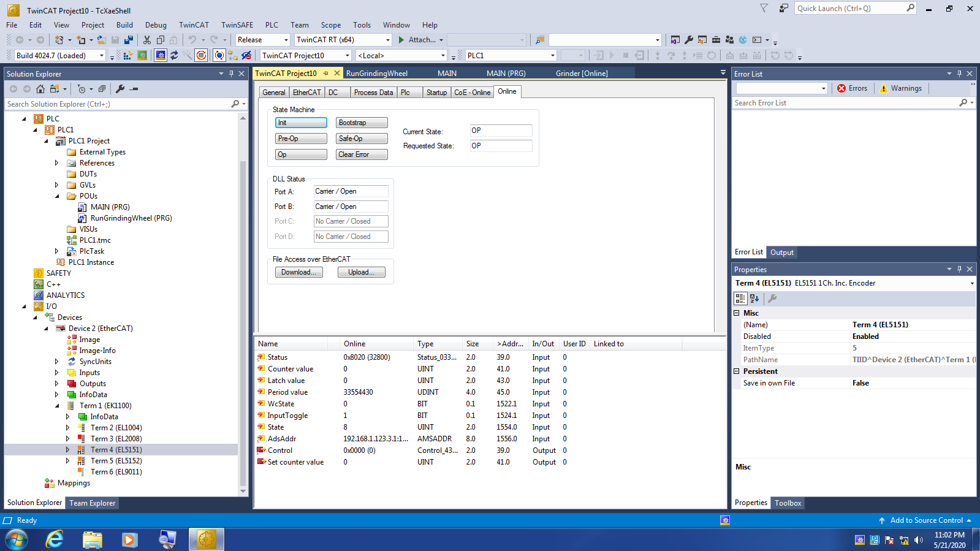Screen dimensions: 980x551
Task: Switch to the CoE - Online tab
Action: pos(472,93)
